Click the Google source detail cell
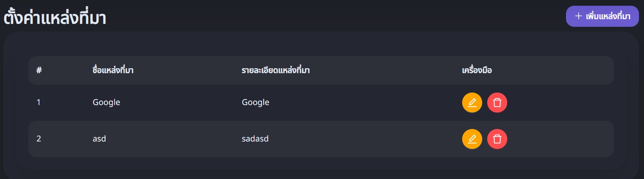 coord(255,103)
